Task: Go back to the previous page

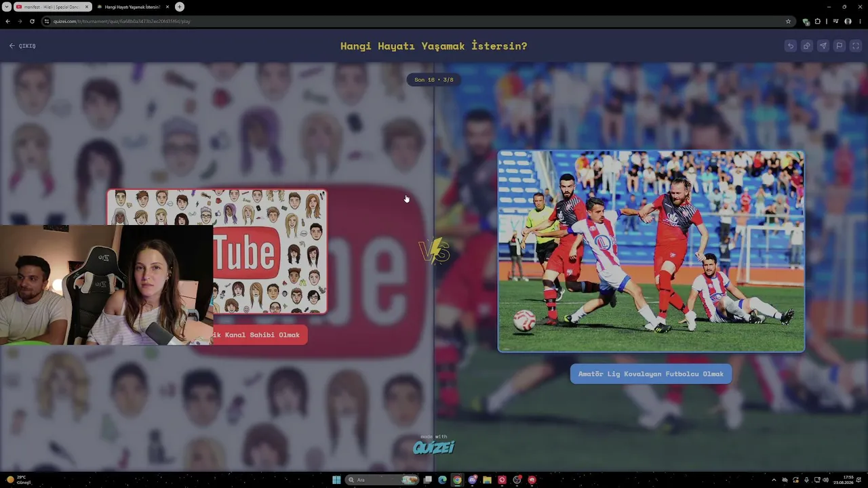Action: [7, 21]
